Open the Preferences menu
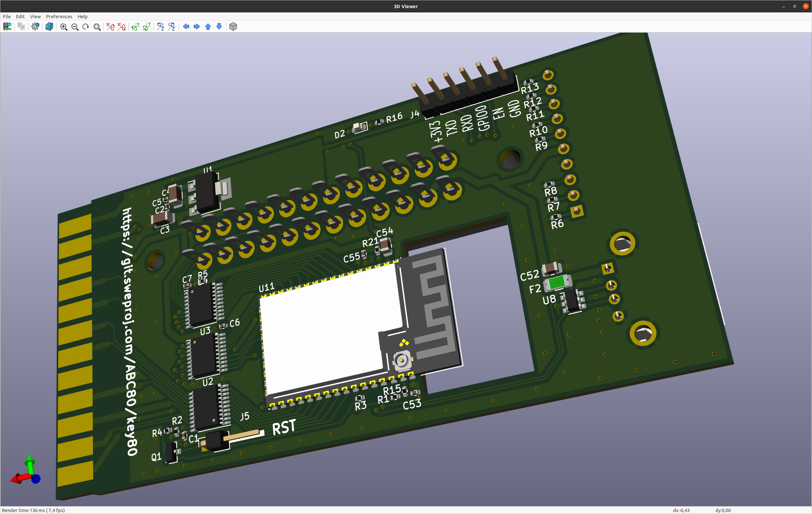Viewport: 812px width, 514px height. pyautogui.click(x=59, y=17)
